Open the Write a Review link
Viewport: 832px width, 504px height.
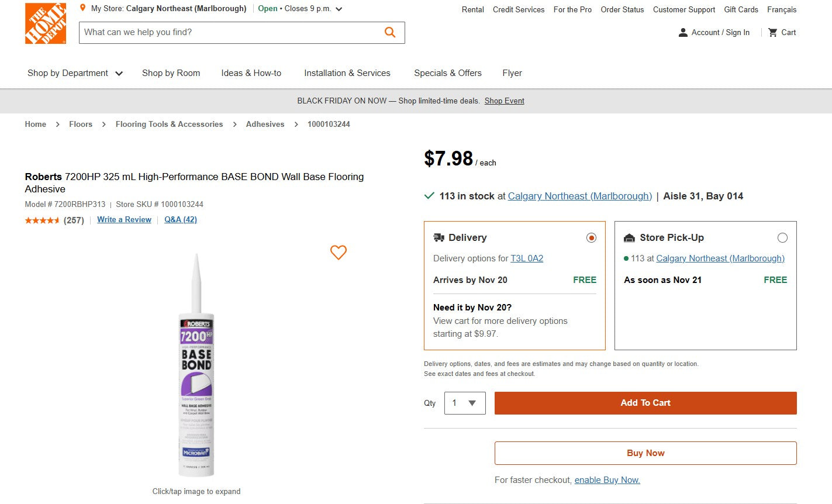[123, 219]
